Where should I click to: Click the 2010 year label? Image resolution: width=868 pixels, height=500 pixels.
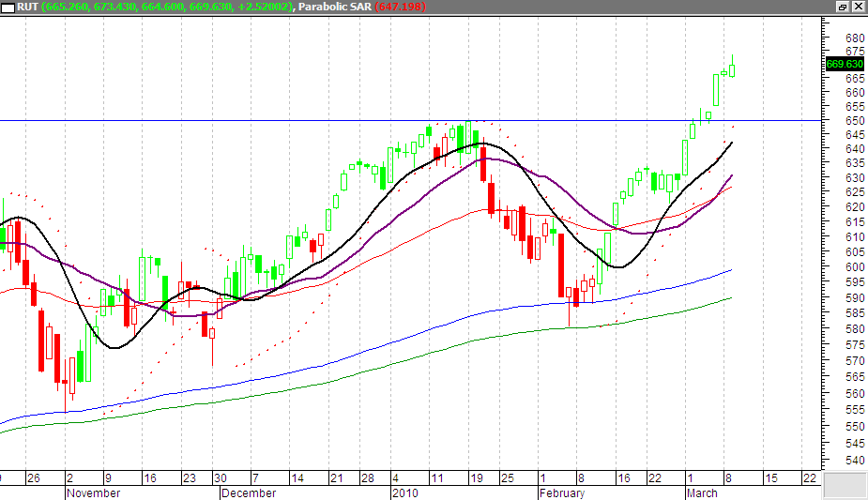[x=405, y=492]
